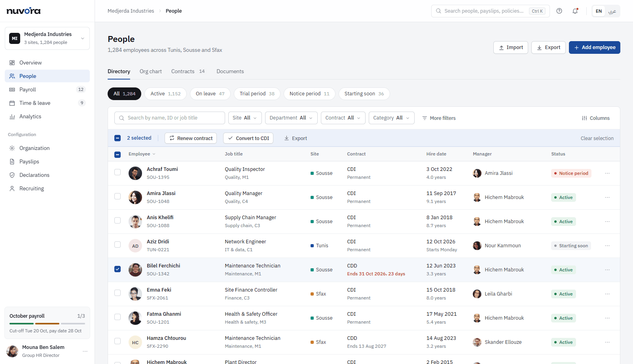Open Mouna Ben Salem's profile options menu
Image resolution: width=633 pixels, height=364 pixels.
point(85,351)
